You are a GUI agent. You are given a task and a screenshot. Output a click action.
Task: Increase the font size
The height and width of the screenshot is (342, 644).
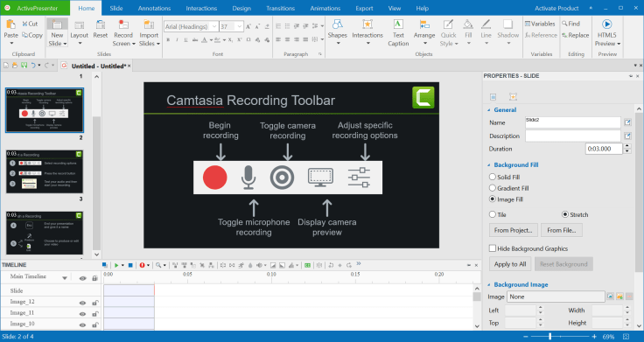248,27
